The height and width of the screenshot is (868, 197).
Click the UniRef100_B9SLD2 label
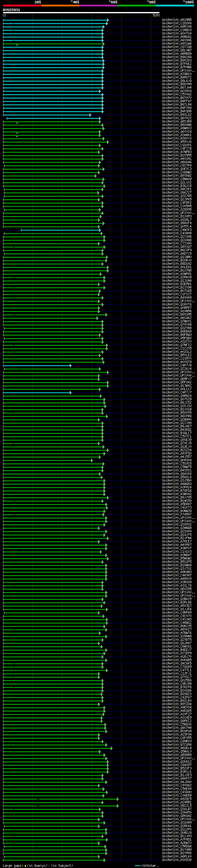pos(177,115)
